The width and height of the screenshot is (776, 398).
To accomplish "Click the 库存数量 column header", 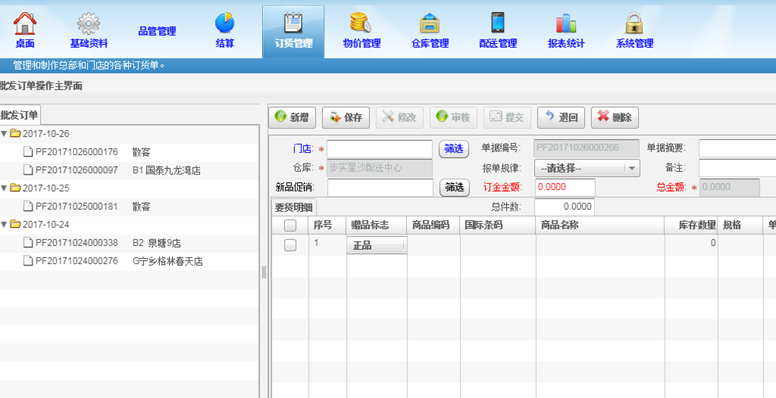I will tap(691, 225).
